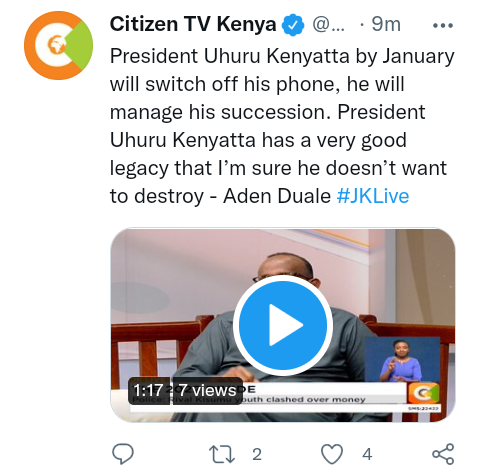
Task: Click the 1:17 video duration label
Action: pyautogui.click(x=148, y=390)
